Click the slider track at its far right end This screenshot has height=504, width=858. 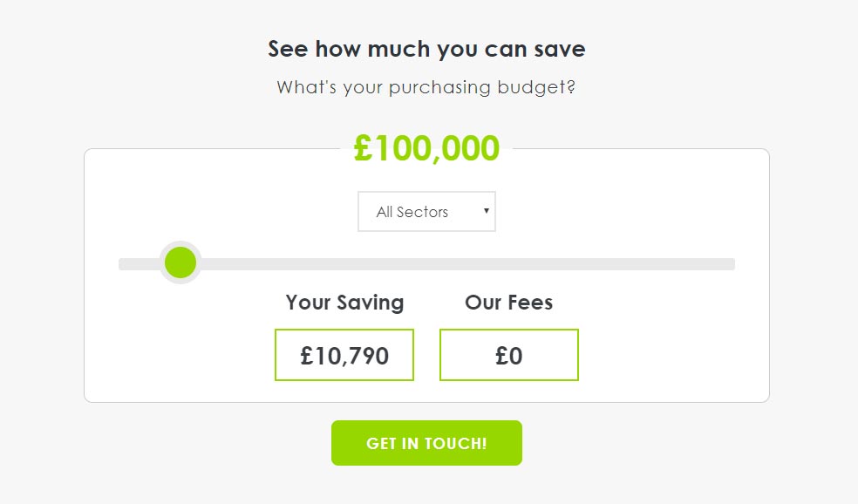coord(729,264)
